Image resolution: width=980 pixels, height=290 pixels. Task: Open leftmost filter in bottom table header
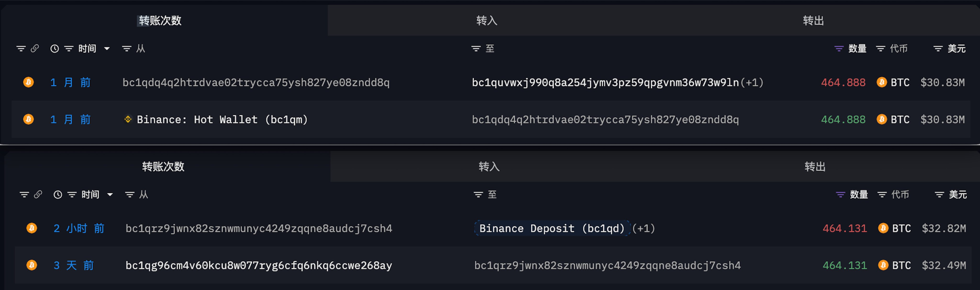tap(24, 195)
